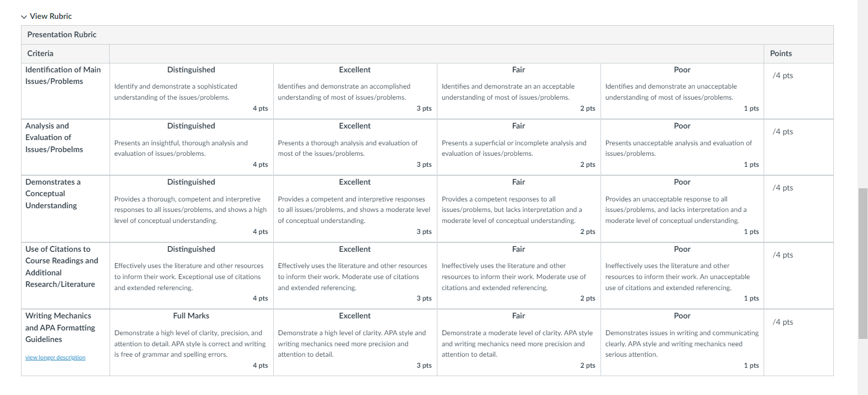Select Fair rating for Use of Citations

[x=519, y=276]
